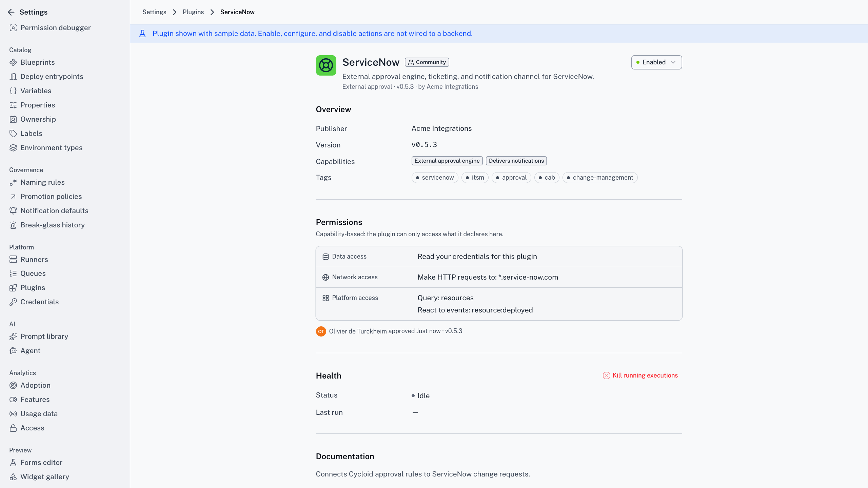This screenshot has height=488, width=868.
Task: Go to Environment types in Catalog
Action: [51, 148]
